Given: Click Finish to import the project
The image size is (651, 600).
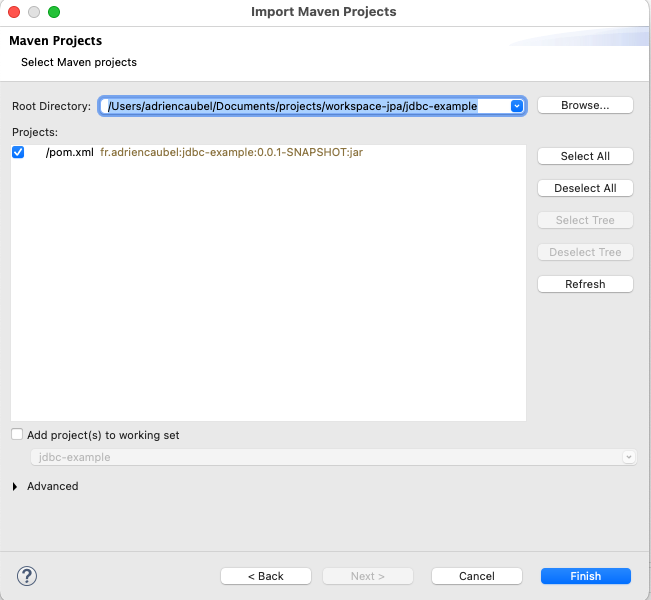Looking at the screenshot, I should click(x=585, y=576).
